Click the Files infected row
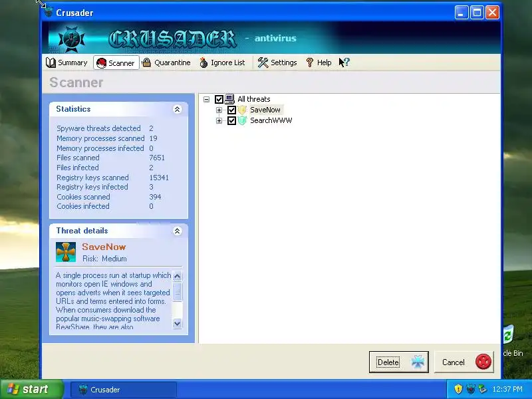The height and width of the screenshot is (399, 532). point(105,168)
